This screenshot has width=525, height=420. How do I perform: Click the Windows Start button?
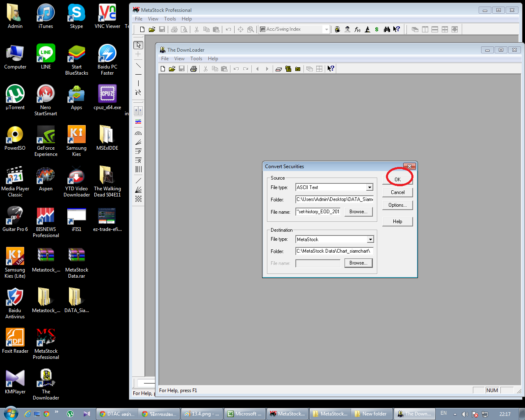click(11, 413)
